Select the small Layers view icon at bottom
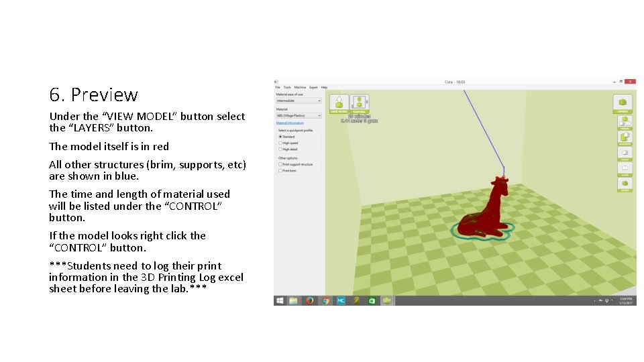This screenshot has height=362, width=644. 625,185
